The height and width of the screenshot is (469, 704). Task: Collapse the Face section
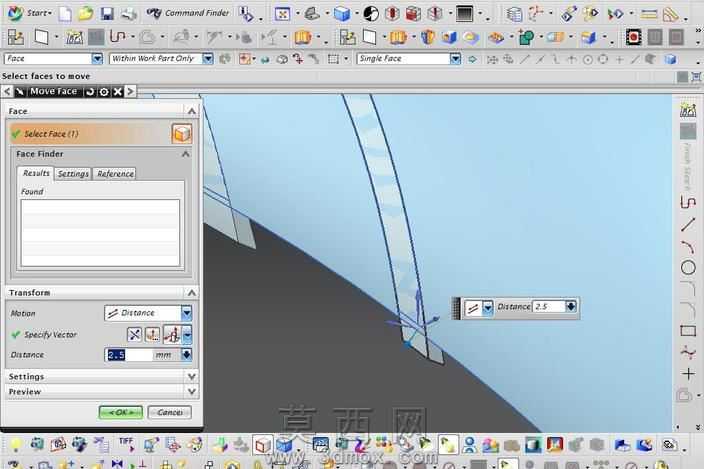(x=192, y=111)
